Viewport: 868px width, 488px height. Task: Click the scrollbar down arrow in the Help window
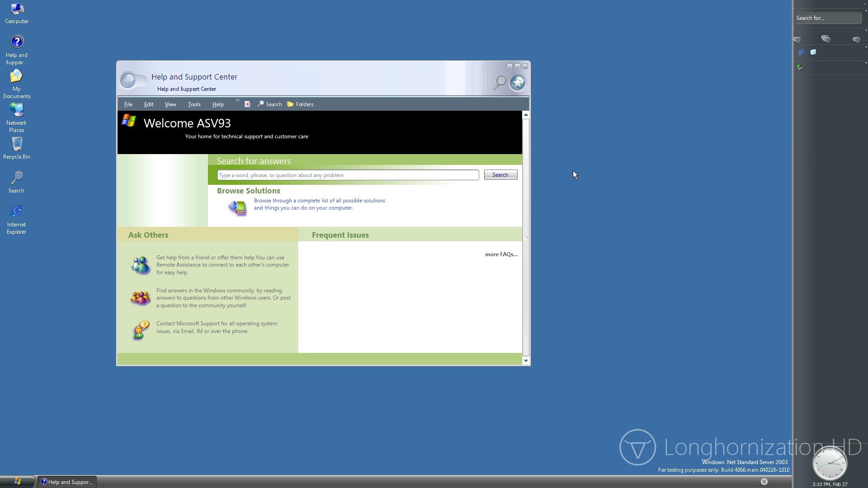tap(525, 361)
